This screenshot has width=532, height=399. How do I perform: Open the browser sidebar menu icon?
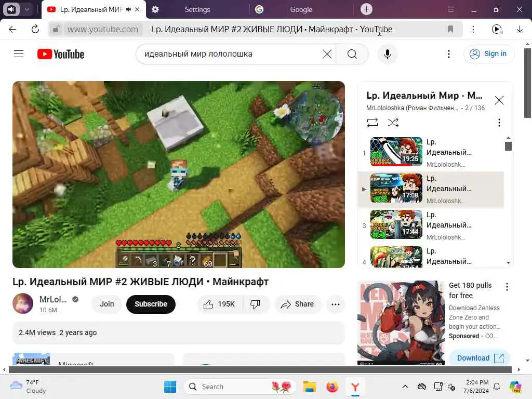pos(450,9)
